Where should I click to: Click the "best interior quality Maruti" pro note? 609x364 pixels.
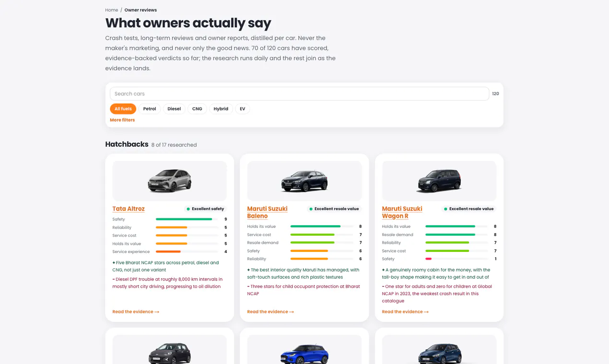303,273
